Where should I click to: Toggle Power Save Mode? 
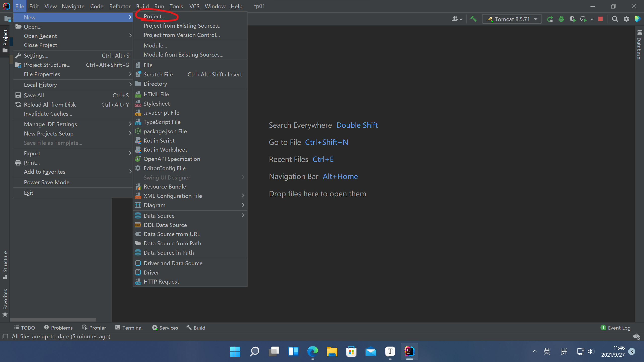tap(73, 182)
